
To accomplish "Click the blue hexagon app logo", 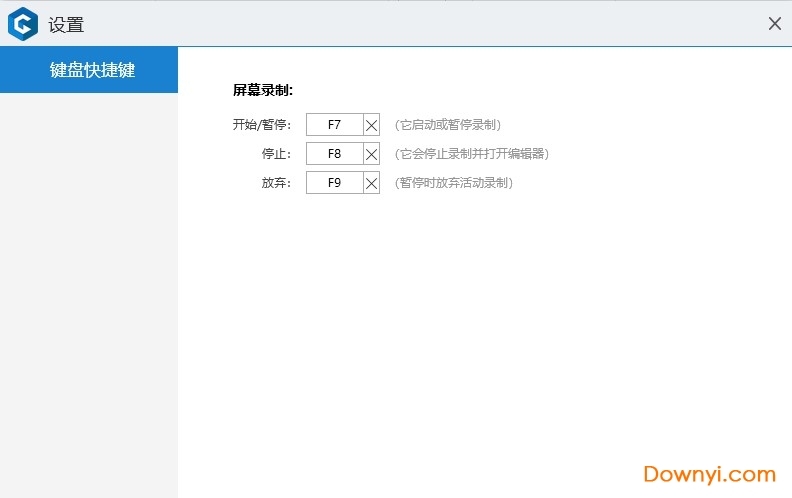I will click(x=22, y=23).
